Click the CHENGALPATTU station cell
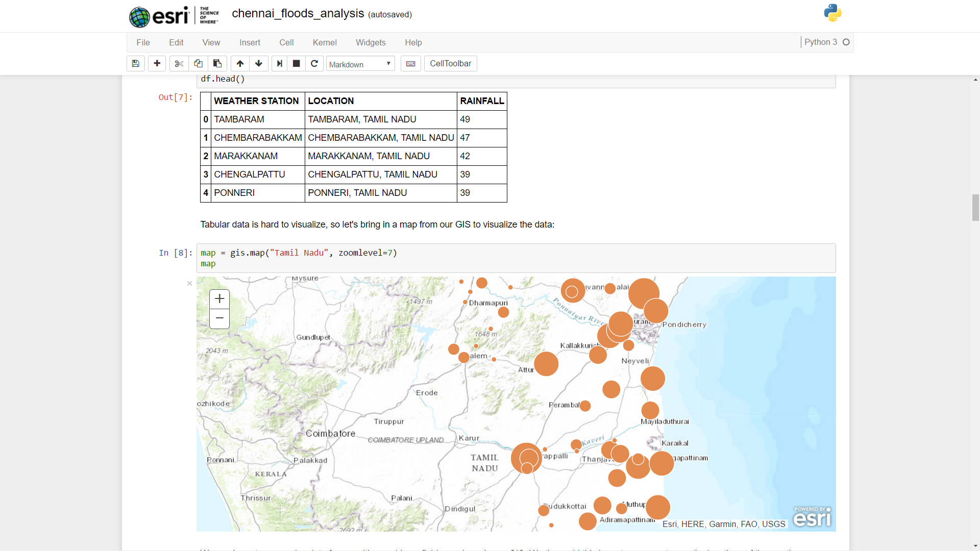Viewport: 980px width, 551px height. (x=257, y=174)
